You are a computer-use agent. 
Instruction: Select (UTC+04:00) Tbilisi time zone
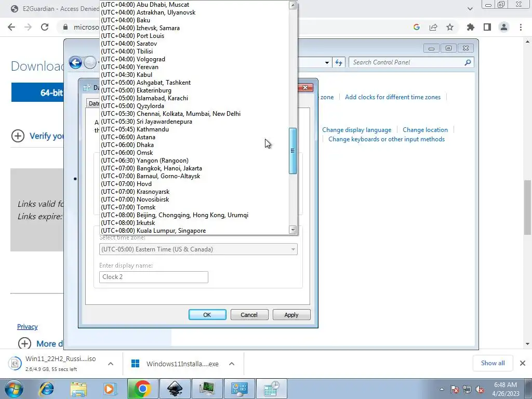[194, 51]
